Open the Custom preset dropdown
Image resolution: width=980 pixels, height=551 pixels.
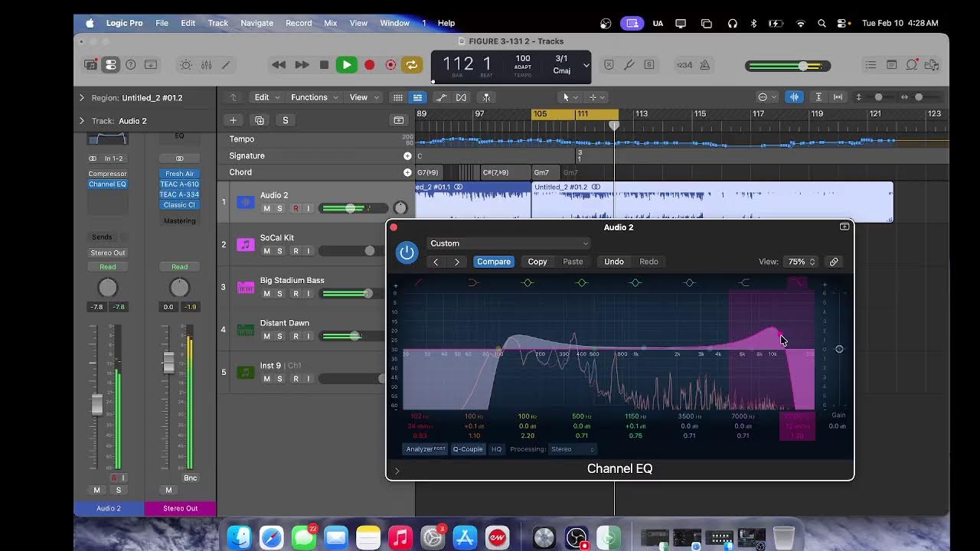508,243
